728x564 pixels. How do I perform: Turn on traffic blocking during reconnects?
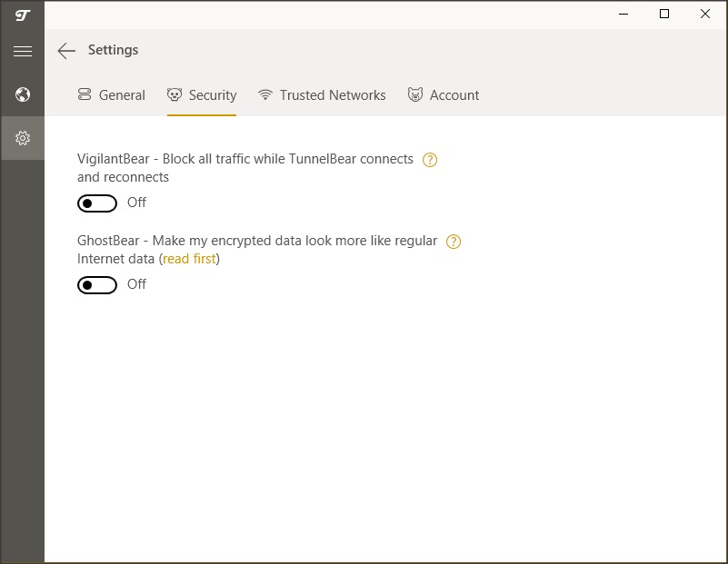[x=97, y=203]
